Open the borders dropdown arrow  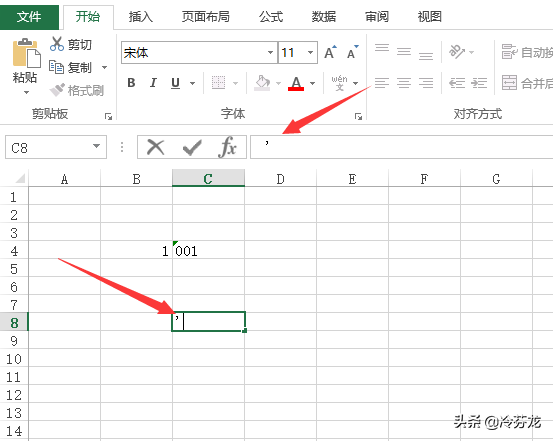pyautogui.click(x=236, y=83)
